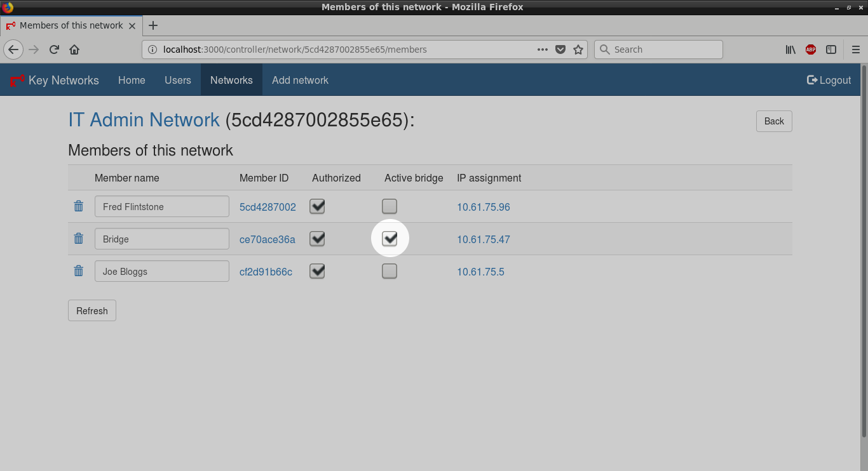
Task: Go to the browser home page icon
Action: pos(74,50)
